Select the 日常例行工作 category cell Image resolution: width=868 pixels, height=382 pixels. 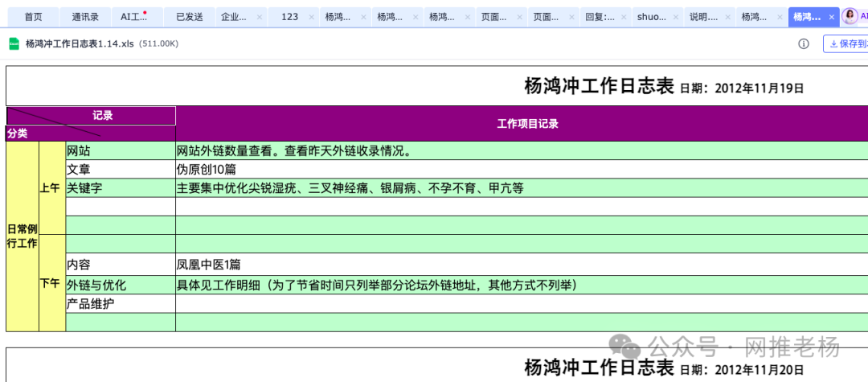[x=23, y=236]
